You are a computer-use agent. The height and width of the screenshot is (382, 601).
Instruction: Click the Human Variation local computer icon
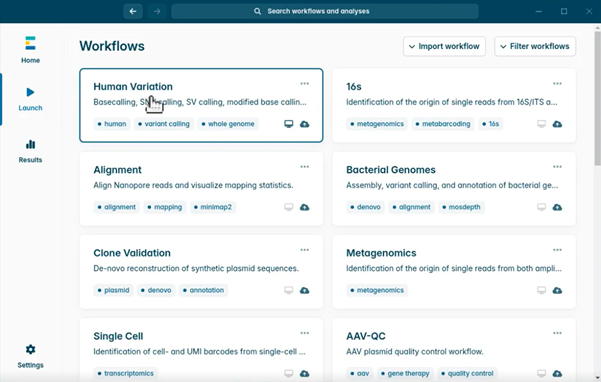[x=289, y=124]
